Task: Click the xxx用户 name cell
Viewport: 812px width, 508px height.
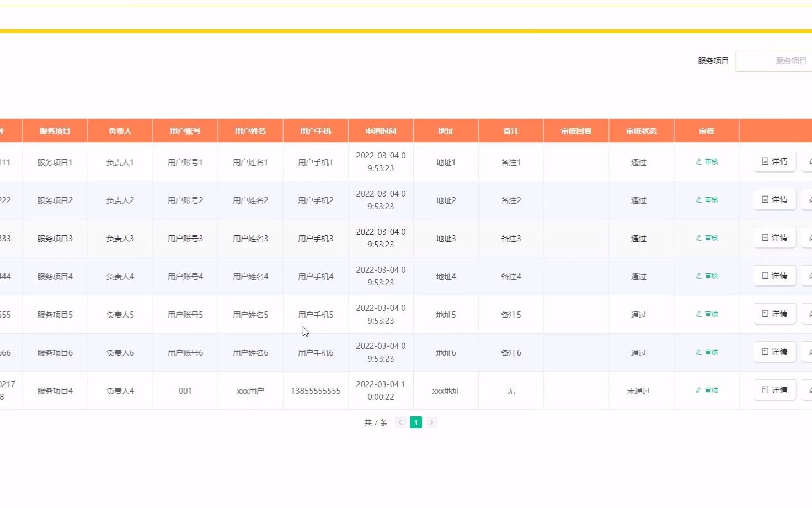Action: [x=250, y=391]
